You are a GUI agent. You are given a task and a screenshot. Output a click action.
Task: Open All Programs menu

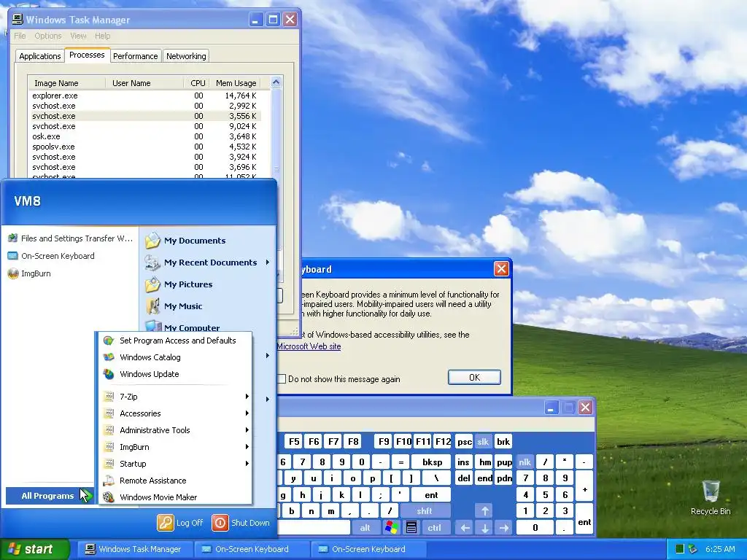coord(50,496)
